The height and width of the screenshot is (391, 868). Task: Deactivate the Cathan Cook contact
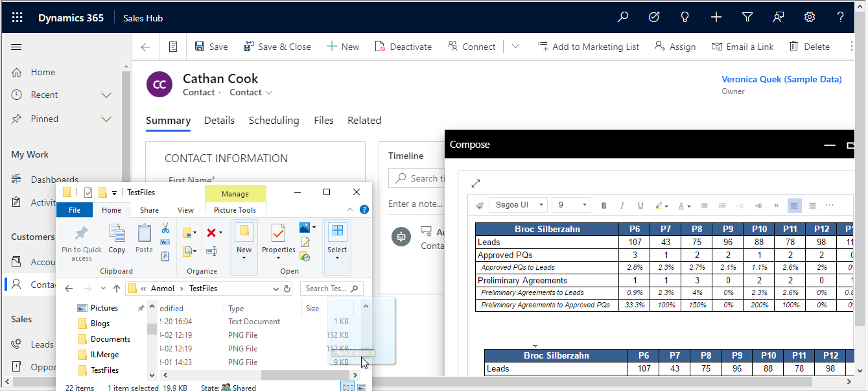403,47
